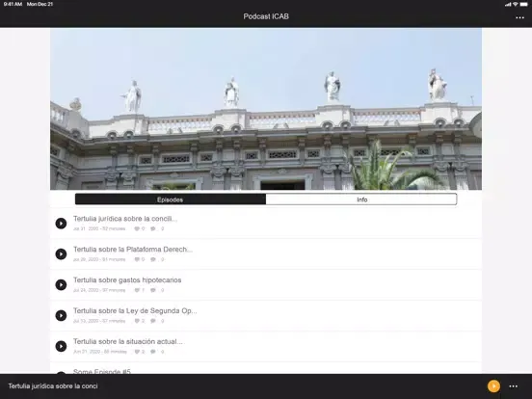The image size is (532, 399).
Task: Open the three-dots menu in the bottom player bar
Action: [514, 386]
